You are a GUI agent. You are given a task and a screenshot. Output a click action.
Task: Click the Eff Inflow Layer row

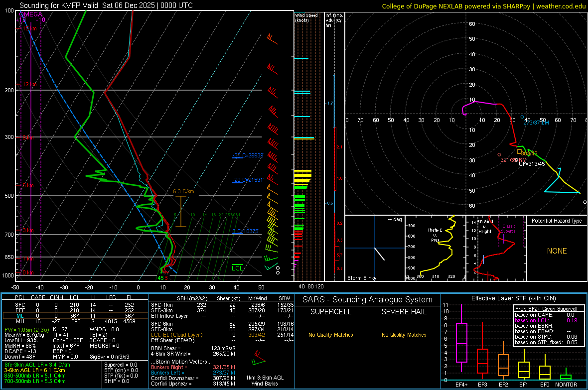point(222,316)
